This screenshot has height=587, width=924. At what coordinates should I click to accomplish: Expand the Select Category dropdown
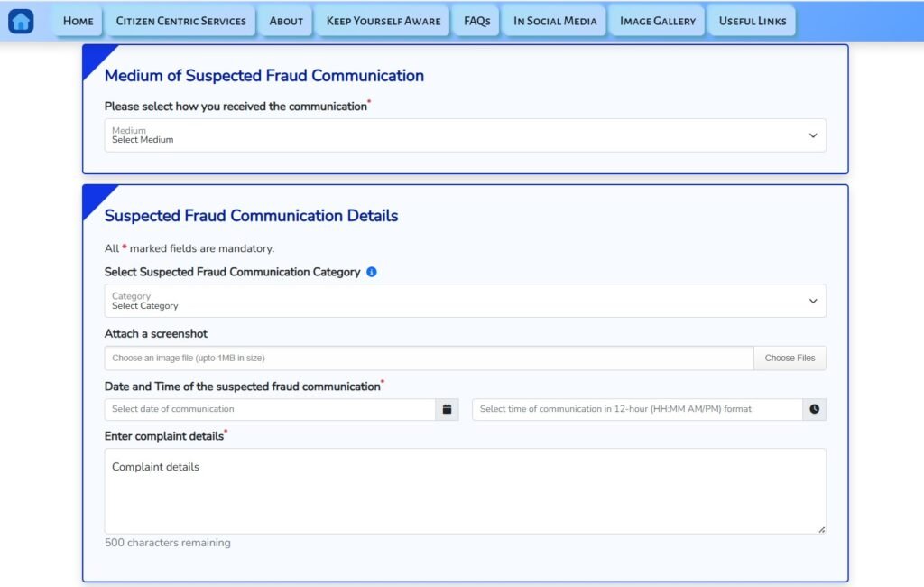click(451, 301)
